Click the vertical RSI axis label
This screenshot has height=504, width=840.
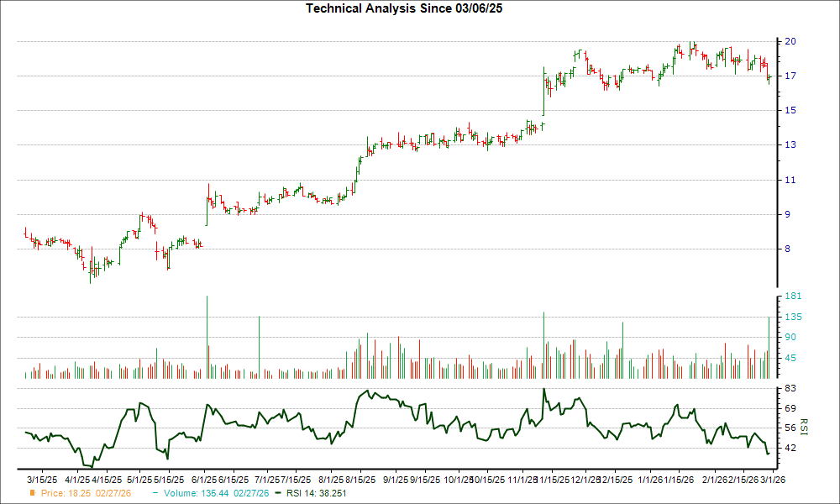(804, 426)
